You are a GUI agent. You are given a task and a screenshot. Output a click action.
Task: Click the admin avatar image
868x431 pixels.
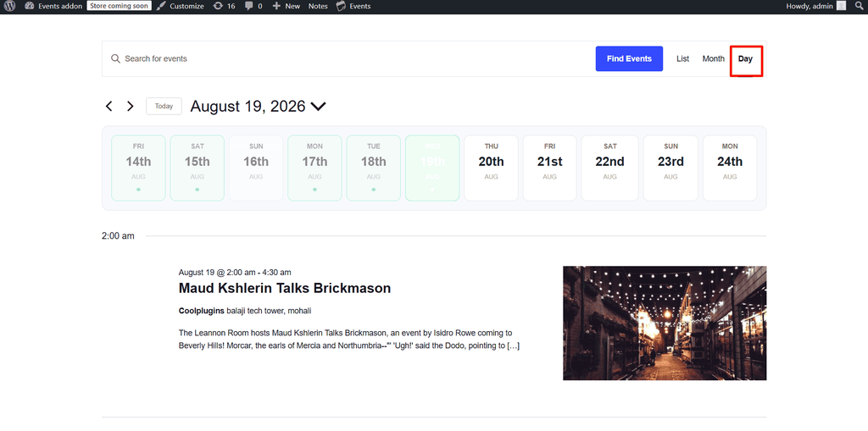point(841,6)
